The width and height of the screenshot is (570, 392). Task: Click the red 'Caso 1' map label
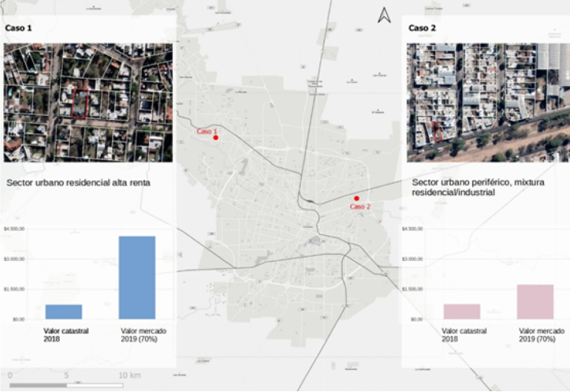point(207,131)
